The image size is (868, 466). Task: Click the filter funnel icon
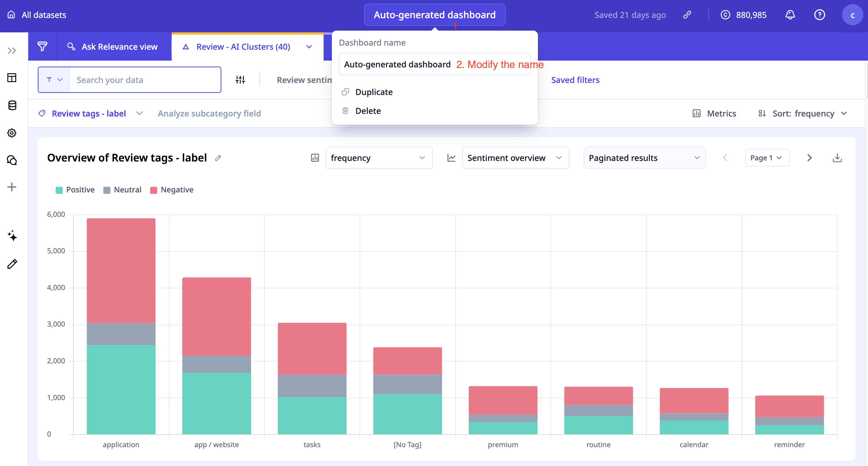click(x=42, y=46)
